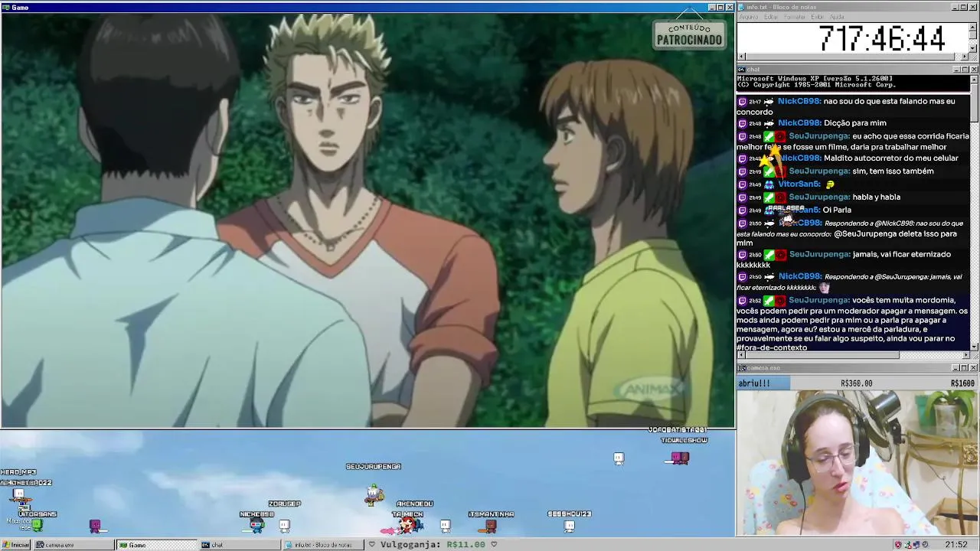Click chat window scrollbar down arrow
This screenshot has height=551, width=980.
pos(974,347)
